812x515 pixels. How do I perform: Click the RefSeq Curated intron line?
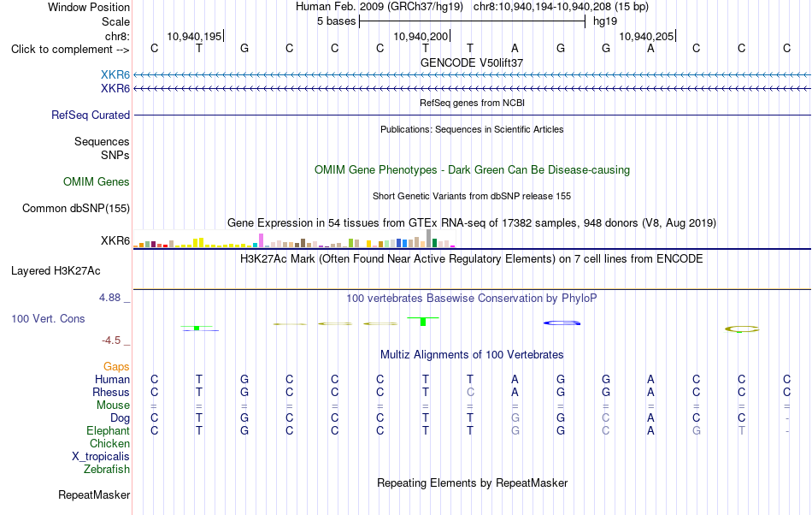pos(472,115)
